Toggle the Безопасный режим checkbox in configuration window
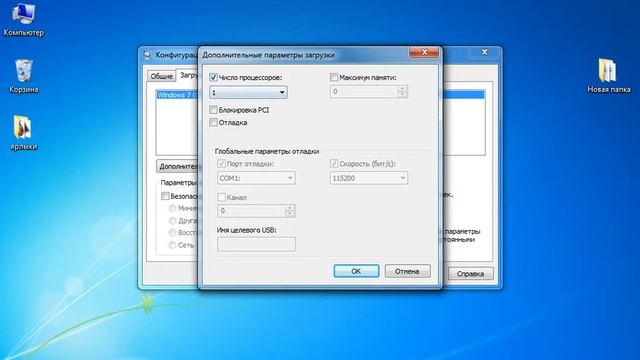 click(x=165, y=196)
